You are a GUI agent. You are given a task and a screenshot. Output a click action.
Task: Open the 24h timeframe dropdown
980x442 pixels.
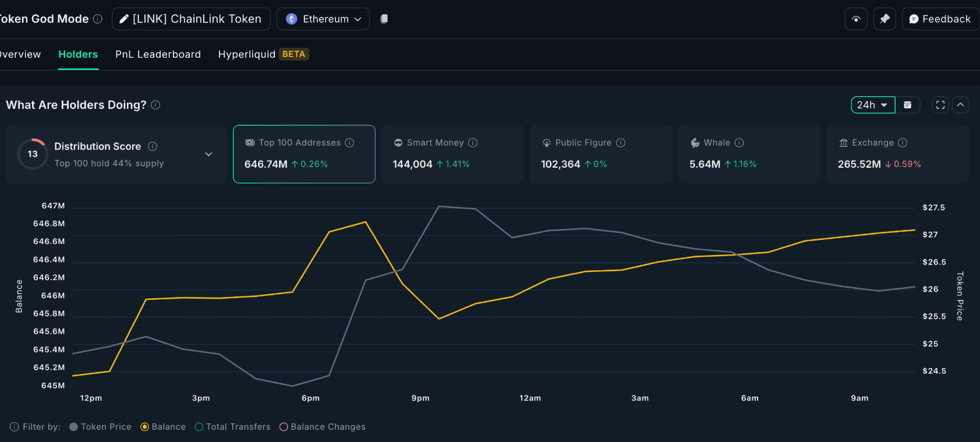point(873,105)
